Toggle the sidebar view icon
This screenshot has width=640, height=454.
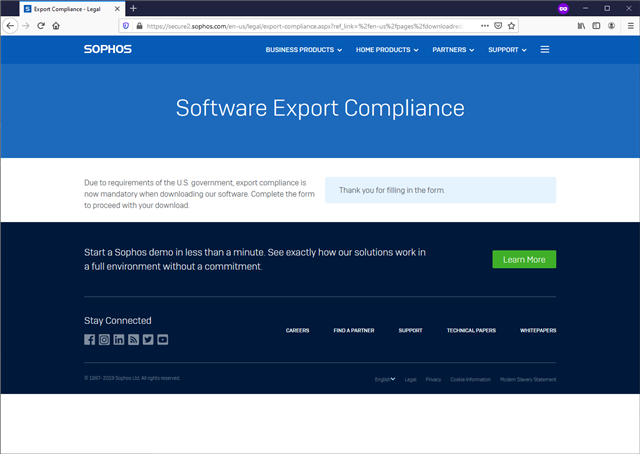(596, 26)
